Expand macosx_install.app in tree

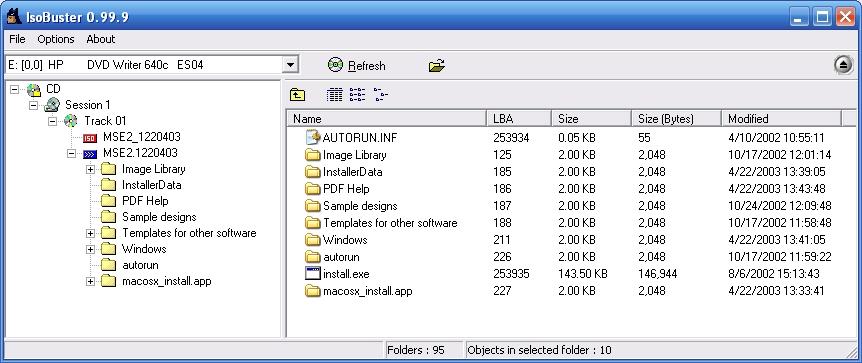(x=90, y=282)
